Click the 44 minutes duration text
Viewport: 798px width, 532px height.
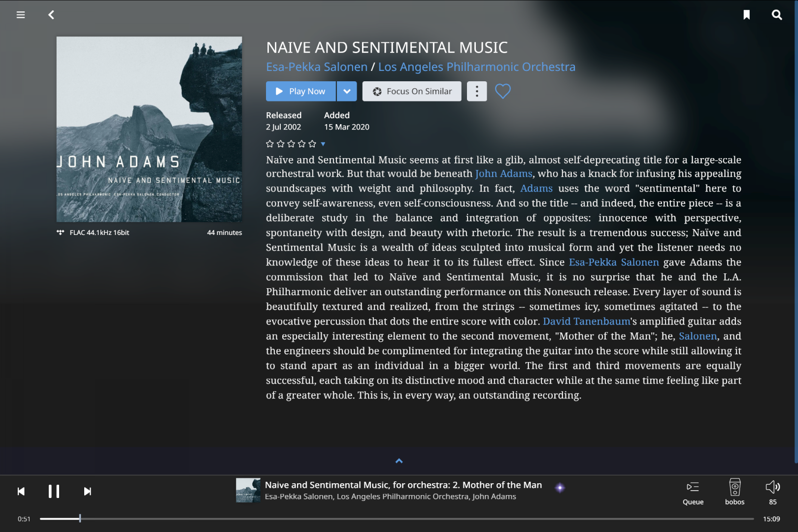point(225,233)
